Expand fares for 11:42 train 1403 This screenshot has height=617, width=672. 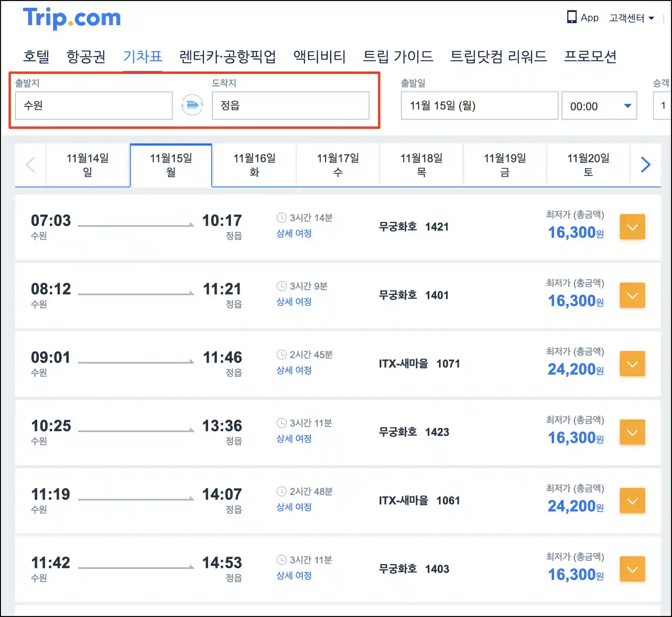[632, 569]
